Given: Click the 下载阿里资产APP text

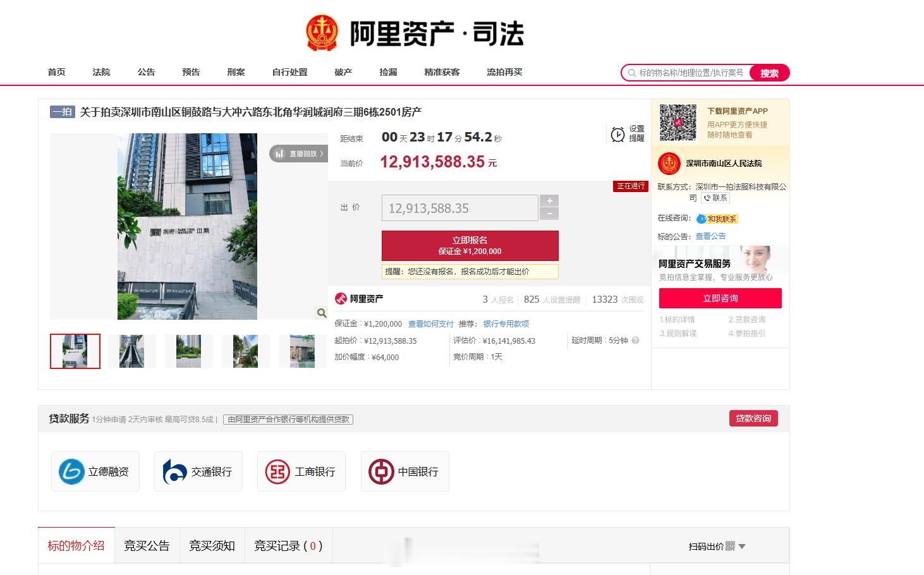Looking at the screenshot, I should [738, 111].
